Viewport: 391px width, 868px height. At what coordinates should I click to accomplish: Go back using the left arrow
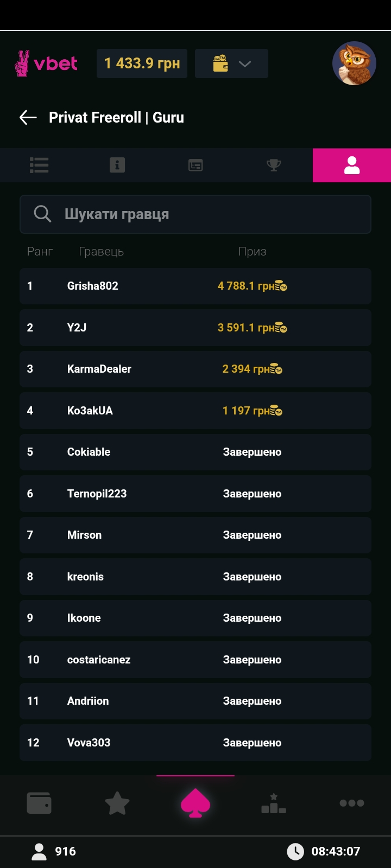click(x=28, y=117)
